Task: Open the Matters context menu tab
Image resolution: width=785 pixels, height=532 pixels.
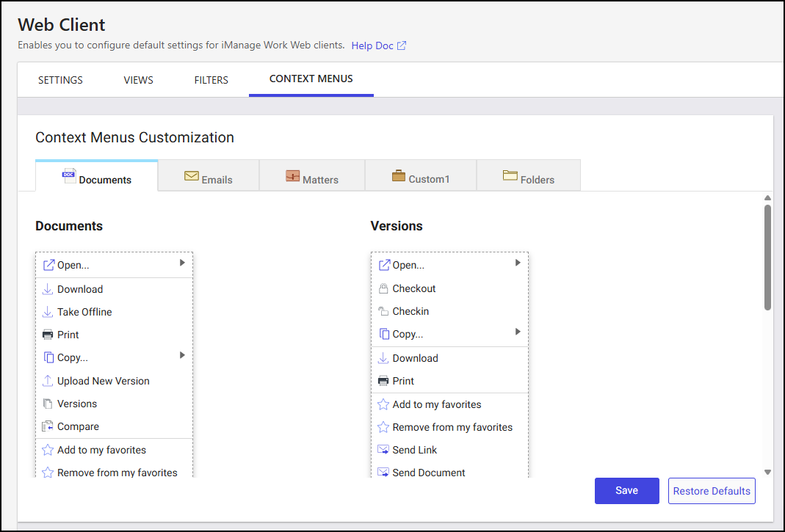Action: point(312,176)
